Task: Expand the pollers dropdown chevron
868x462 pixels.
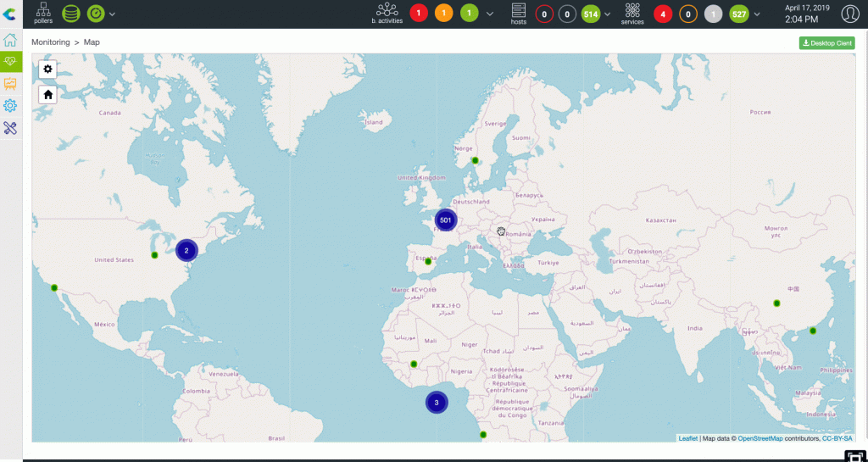Action: coord(112,14)
